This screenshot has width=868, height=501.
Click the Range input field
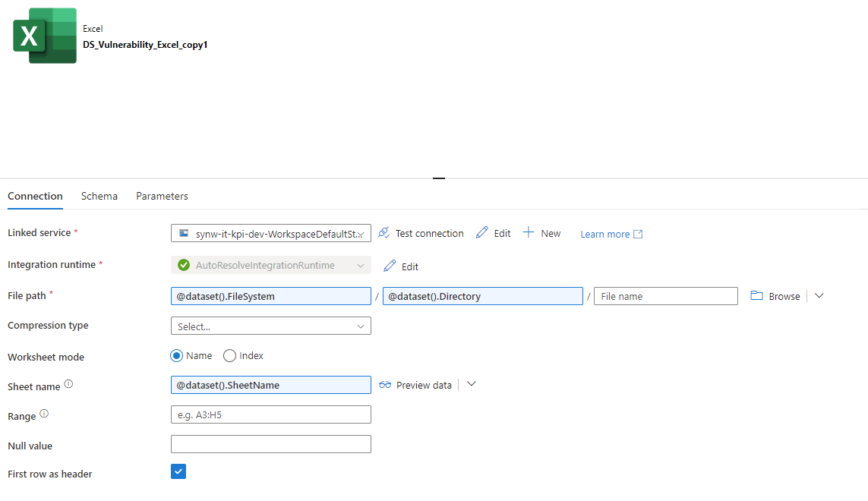tap(270, 414)
